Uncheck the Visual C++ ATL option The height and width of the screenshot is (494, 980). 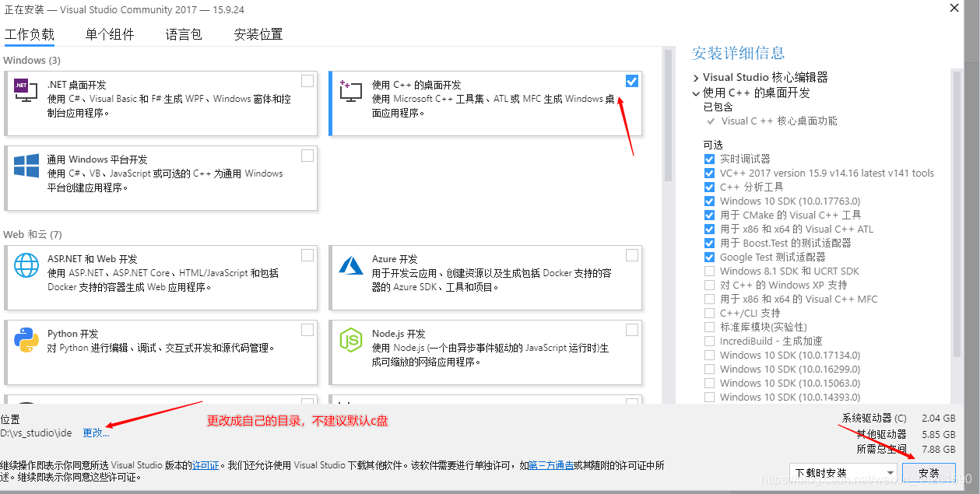[709, 229]
